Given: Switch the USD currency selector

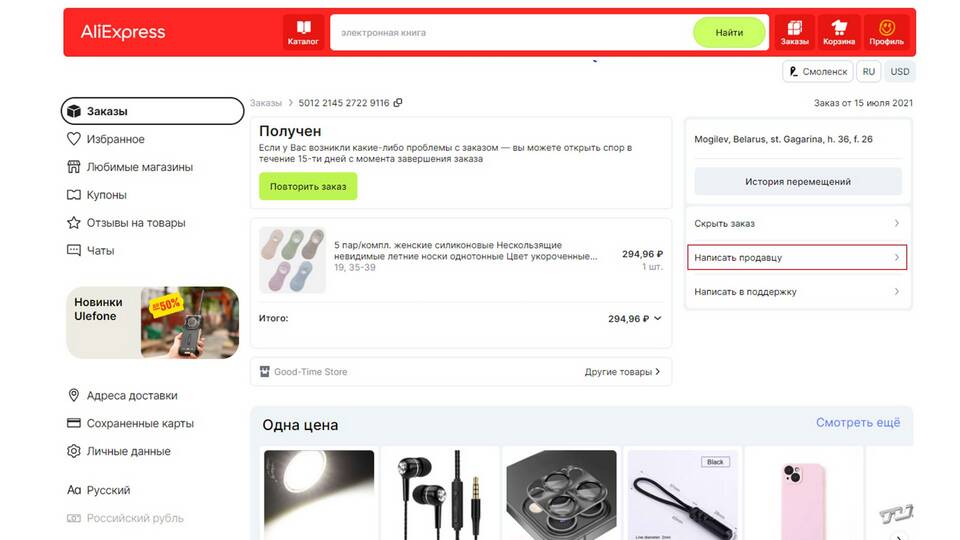Looking at the screenshot, I should coord(899,72).
